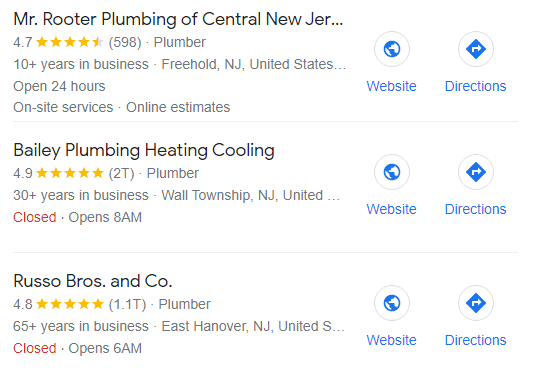538x378 pixels.
Task: Click Website label for Bailey Plumbing
Action: pos(391,209)
